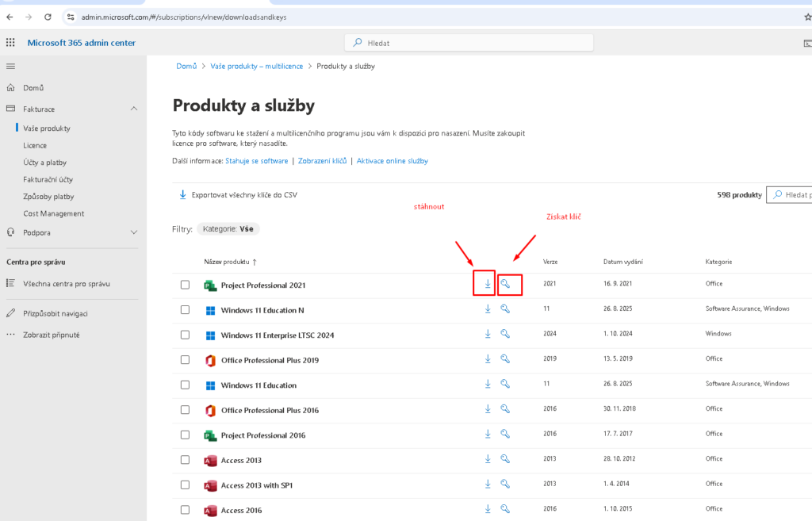Click download icon in Access 2013 row

click(488, 459)
